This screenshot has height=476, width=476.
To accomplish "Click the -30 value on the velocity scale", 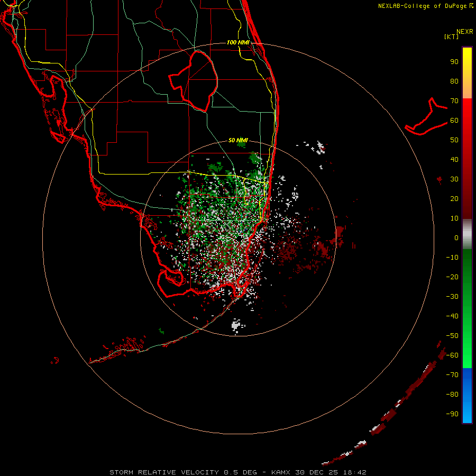I will [452, 297].
